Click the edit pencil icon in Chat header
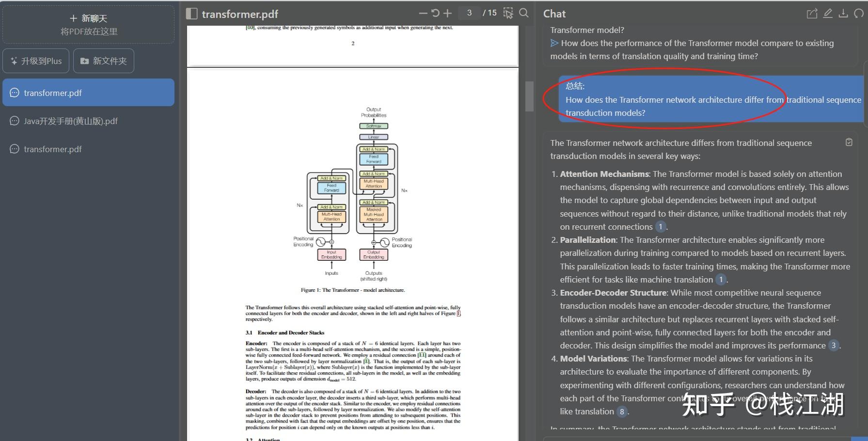The width and height of the screenshot is (868, 441). tap(828, 14)
